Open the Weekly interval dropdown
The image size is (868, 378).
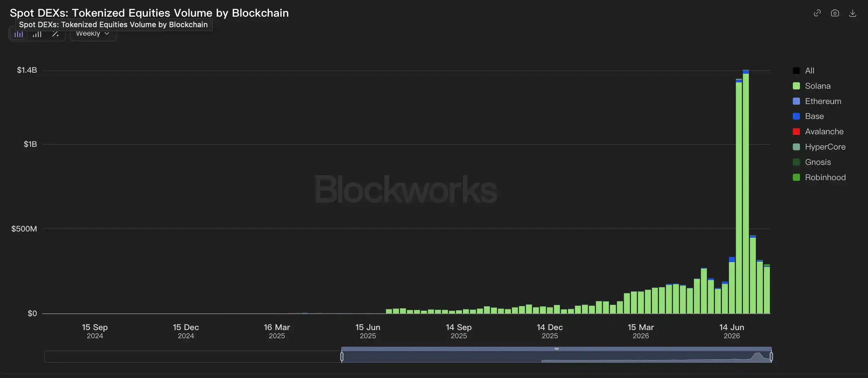[x=93, y=34]
